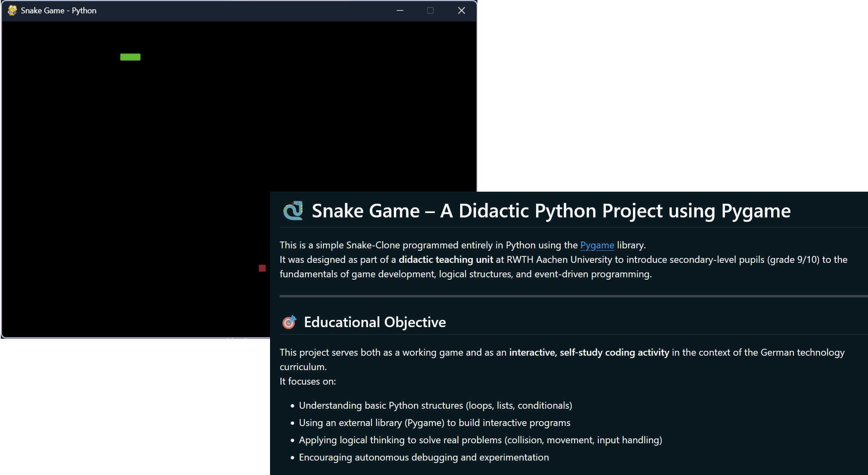
Task: Click the sentence 'This is a simple Snake-Clone'
Action: pos(463,245)
